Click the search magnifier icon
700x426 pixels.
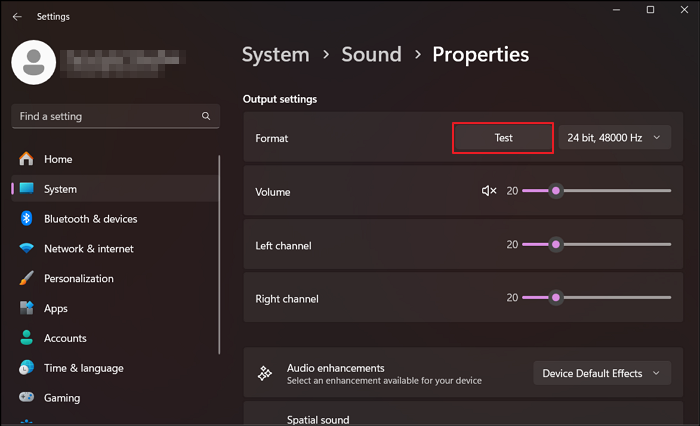206,117
